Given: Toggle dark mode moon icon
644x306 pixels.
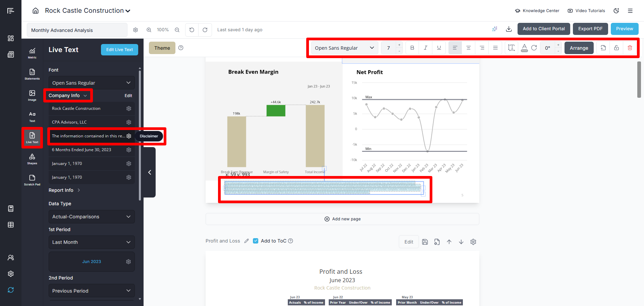Looking at the screenshot, I should pyautogui.click(x=616, y=11).
